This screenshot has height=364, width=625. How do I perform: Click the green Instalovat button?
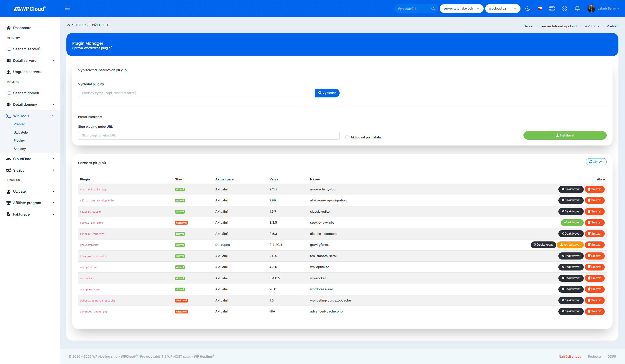point(565,135)
